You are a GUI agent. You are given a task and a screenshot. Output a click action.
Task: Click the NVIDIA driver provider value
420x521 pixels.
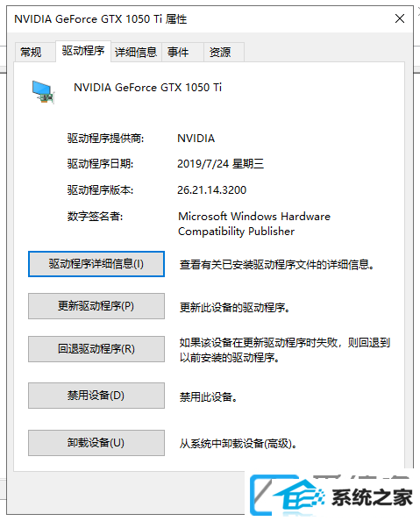tap(196, 139)
